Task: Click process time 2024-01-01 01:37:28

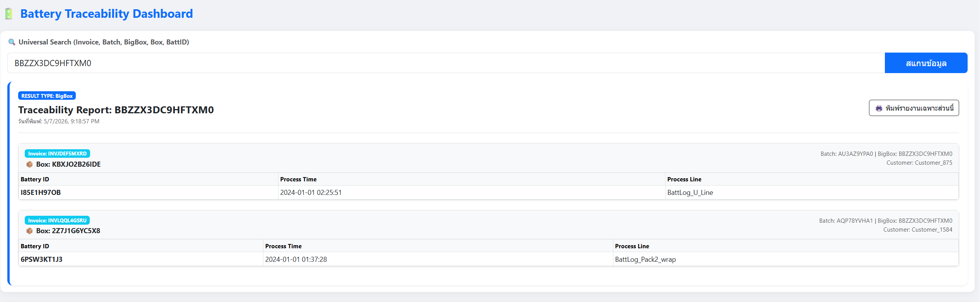Action: tap(438, 259)
